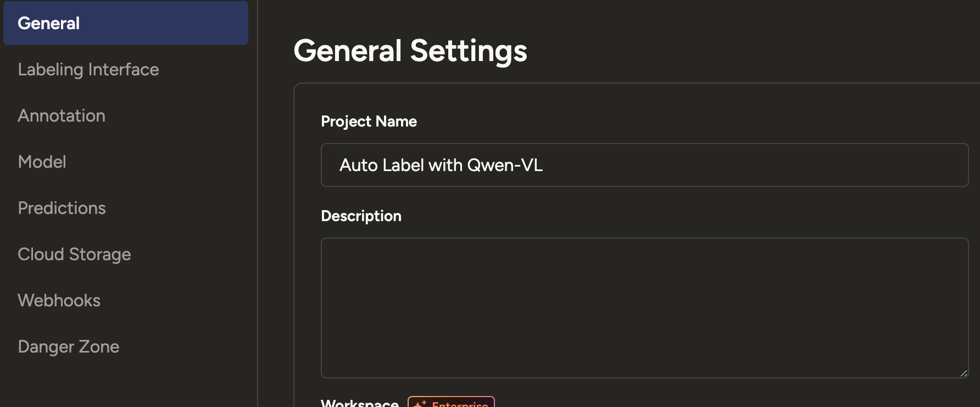Open the Model settings page

[x=42, y=162]
